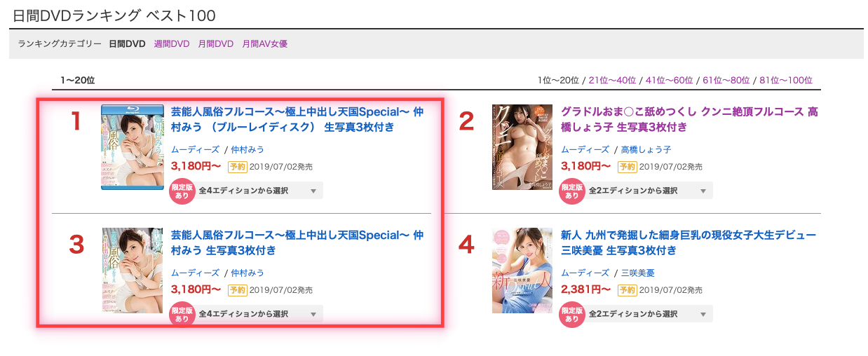Click the 限定版あり badge on rank 4 item
This screenshot has height=356, width=868.
[x=572, y=314]
